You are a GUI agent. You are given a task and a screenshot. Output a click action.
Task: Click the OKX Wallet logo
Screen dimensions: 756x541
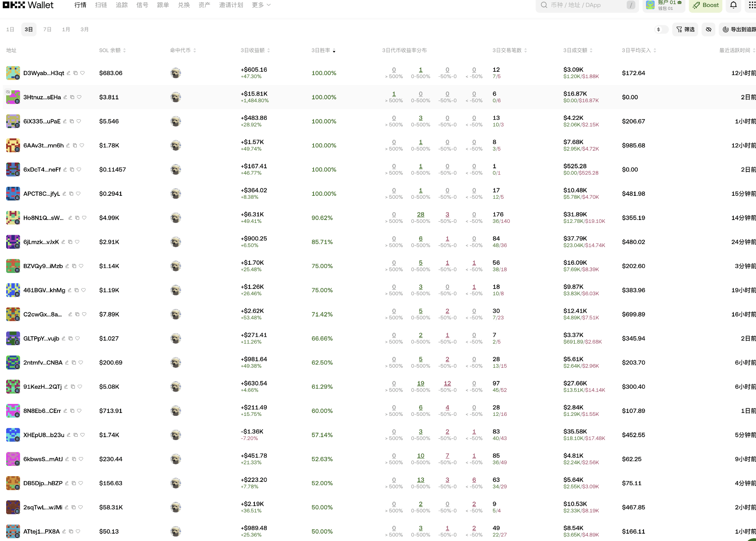point(28,5)
